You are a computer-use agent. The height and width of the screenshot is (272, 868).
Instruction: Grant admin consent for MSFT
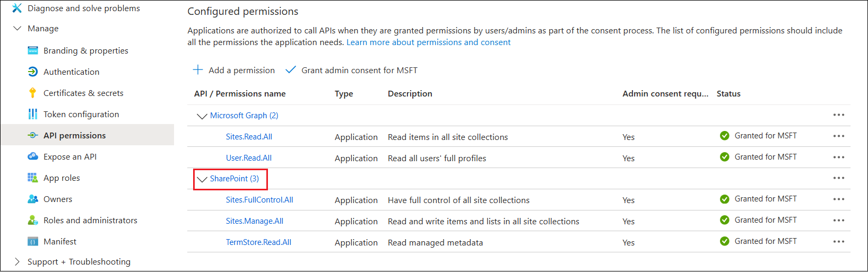[x=351, y=71]
